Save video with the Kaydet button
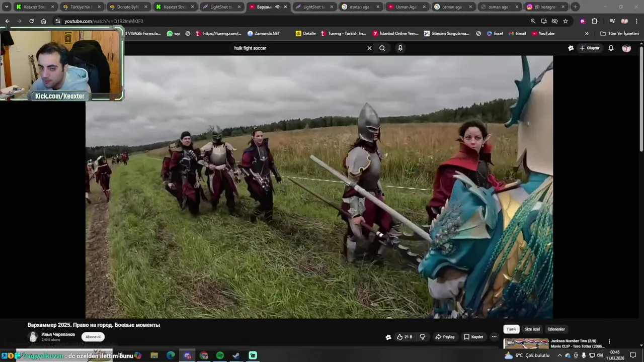This screenshot has height=362, width=644. [473, 337]
